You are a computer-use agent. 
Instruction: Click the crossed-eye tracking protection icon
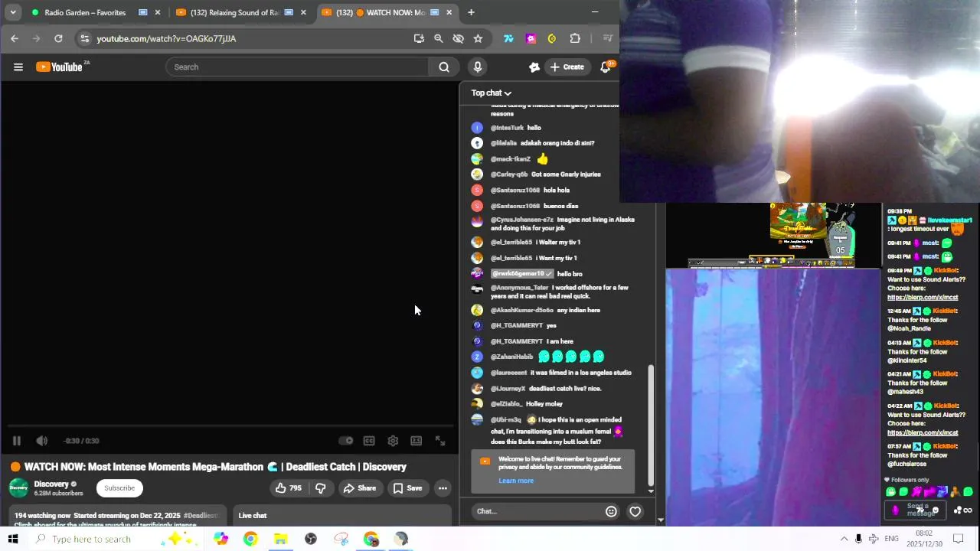click(x=459, y=38)
